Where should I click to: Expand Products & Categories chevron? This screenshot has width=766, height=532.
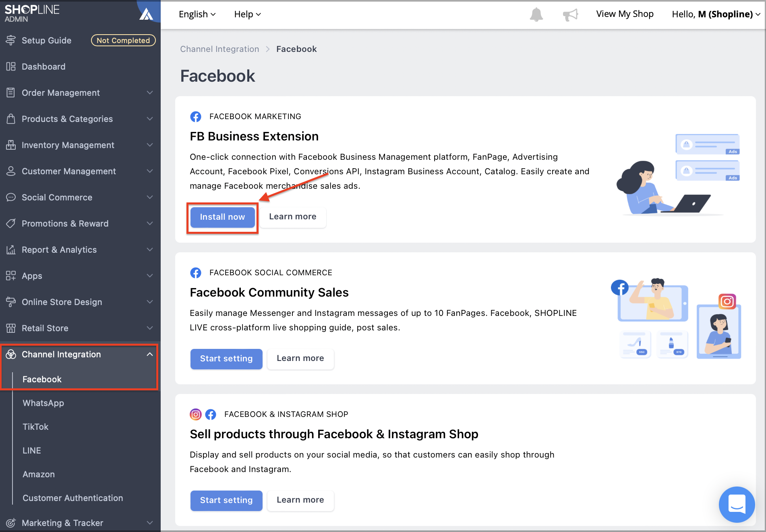click(150, 119)
